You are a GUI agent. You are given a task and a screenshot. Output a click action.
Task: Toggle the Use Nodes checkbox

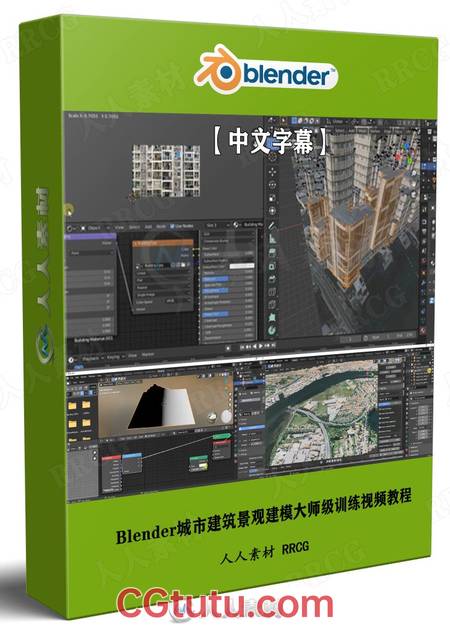(x=173, y=227)
